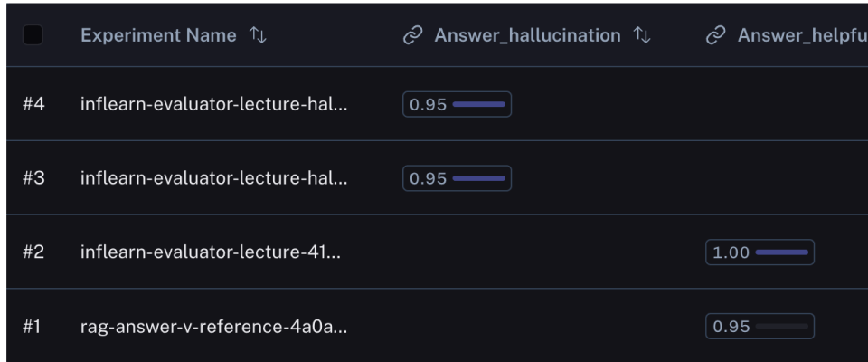
Task: Select the Answer_helpfulness column header text
Action: 803,35
